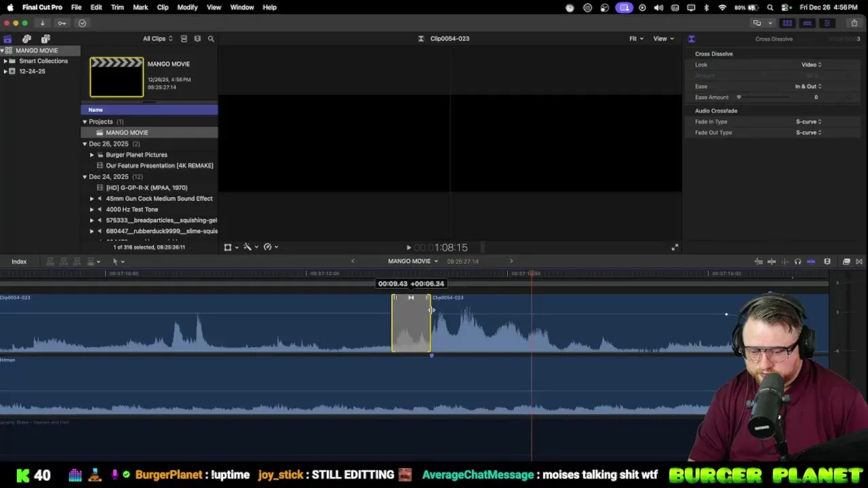Toggle snapping in timeline header
Viewport: 868px width, 488px height.
pos(811,262)
